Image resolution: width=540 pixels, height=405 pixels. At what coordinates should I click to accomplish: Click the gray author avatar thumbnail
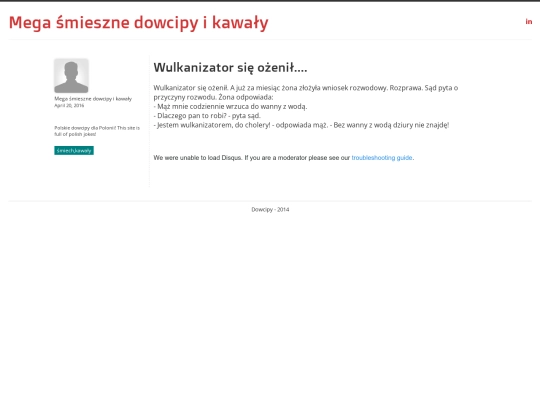click(71, 76)
